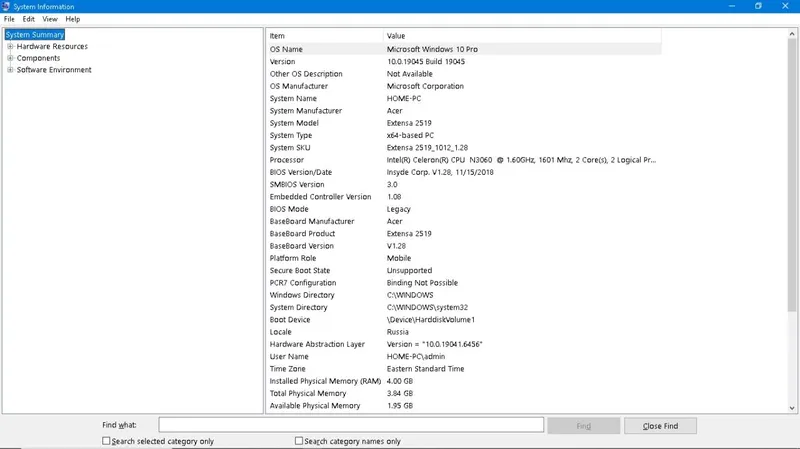Select the Components tree item
Viewport: 800px width, 449px height.
pos(38,58)
